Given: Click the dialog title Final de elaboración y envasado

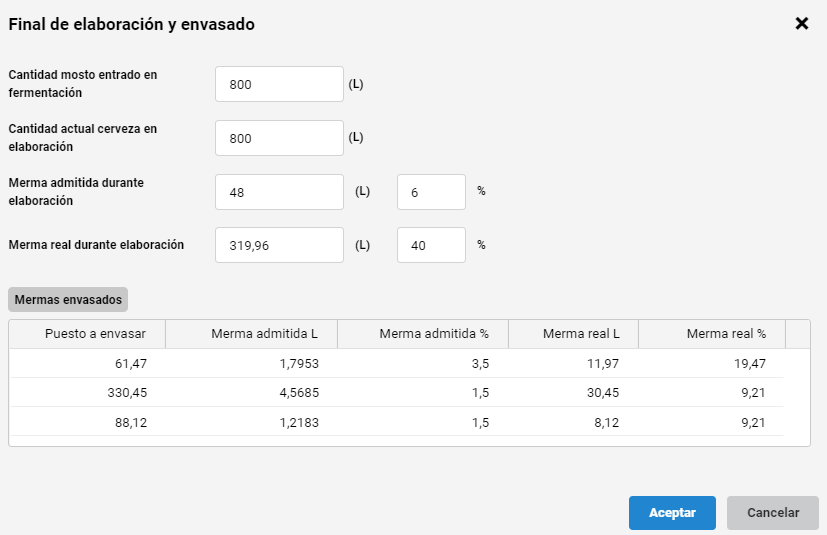Looking at the screenshot, I should point(131,24).
